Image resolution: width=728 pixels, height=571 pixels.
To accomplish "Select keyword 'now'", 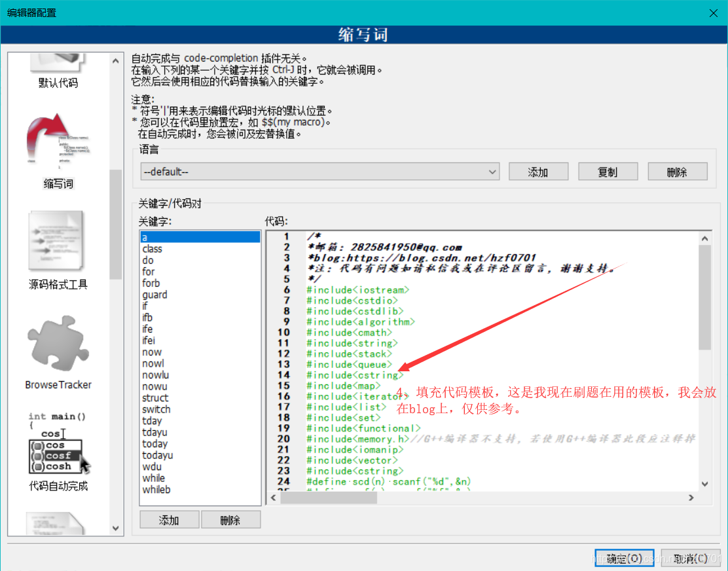I will pyautogui.click(x=200, y=352).
